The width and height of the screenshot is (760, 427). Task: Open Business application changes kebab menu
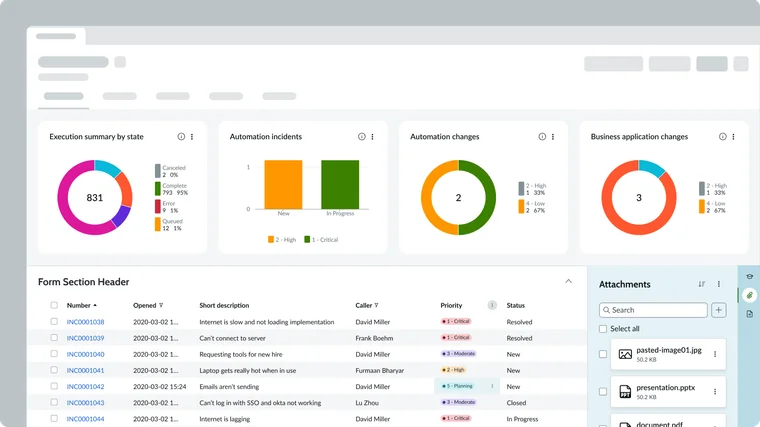coord(734,137)
